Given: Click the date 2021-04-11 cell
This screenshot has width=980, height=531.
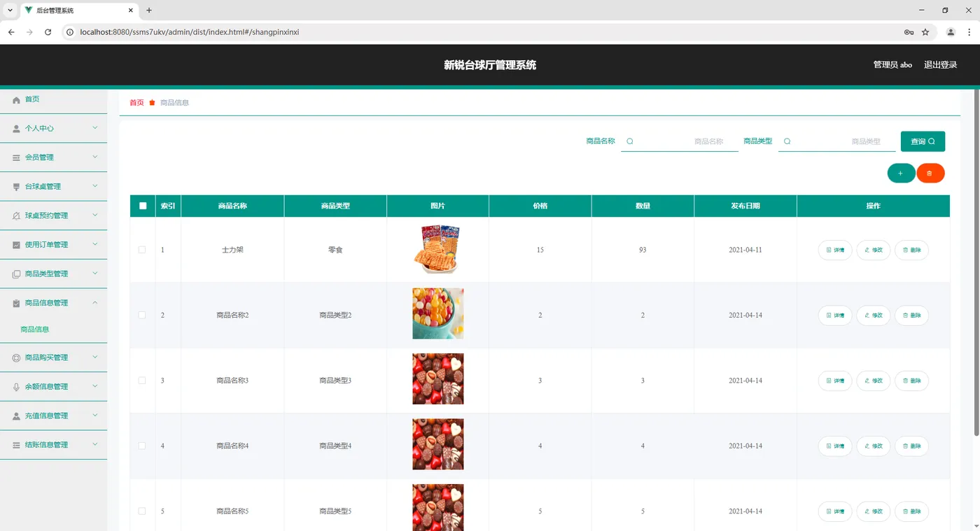Looking at the screenshot, I should click(x=745, y=250).
